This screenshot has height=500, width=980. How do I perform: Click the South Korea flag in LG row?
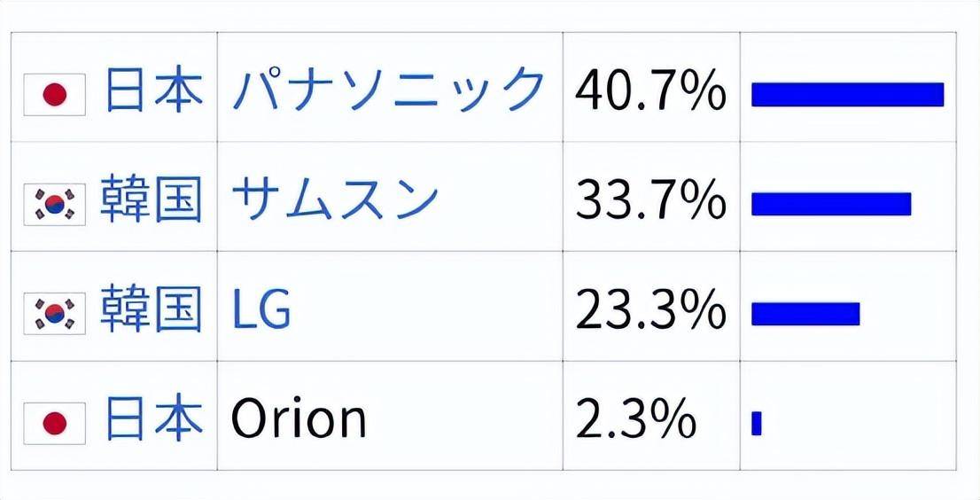[x=54, y=314]
